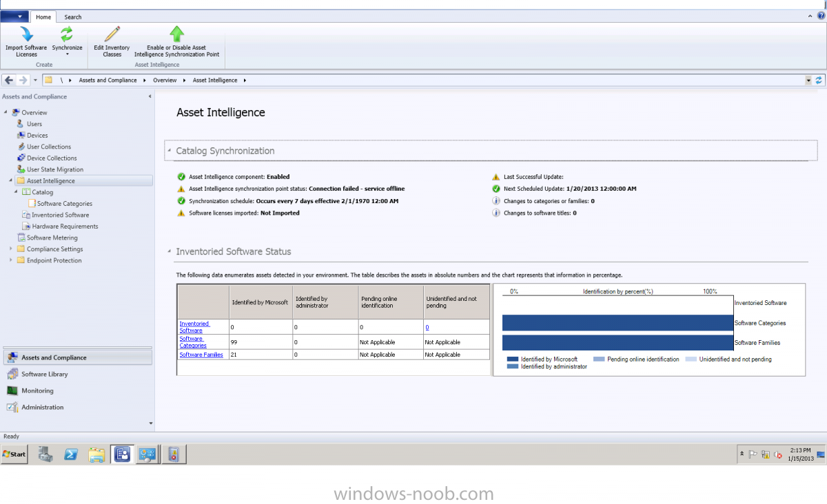Viewport: 827px width, 504px height.
Task: Open Inventoried Software in the tree
Action: (x=61, y=215)
